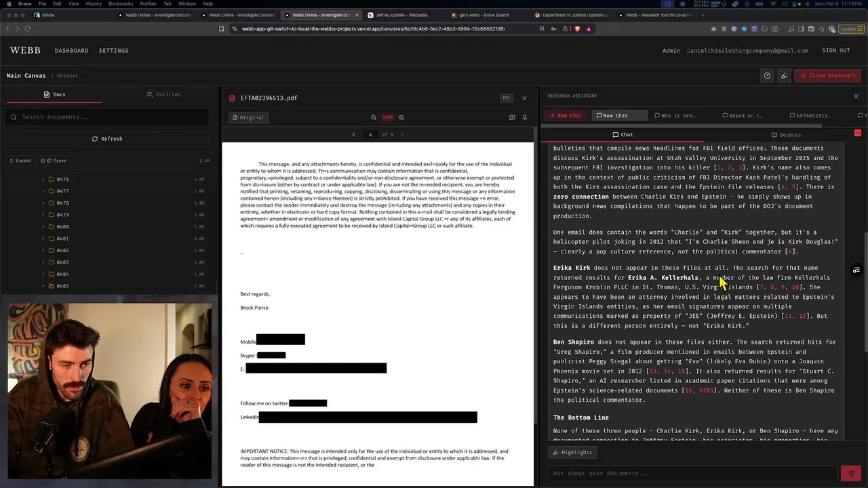Screen dimensions: 868x488
Task: Click the magic wand tool icon
Action: point(785,75)
